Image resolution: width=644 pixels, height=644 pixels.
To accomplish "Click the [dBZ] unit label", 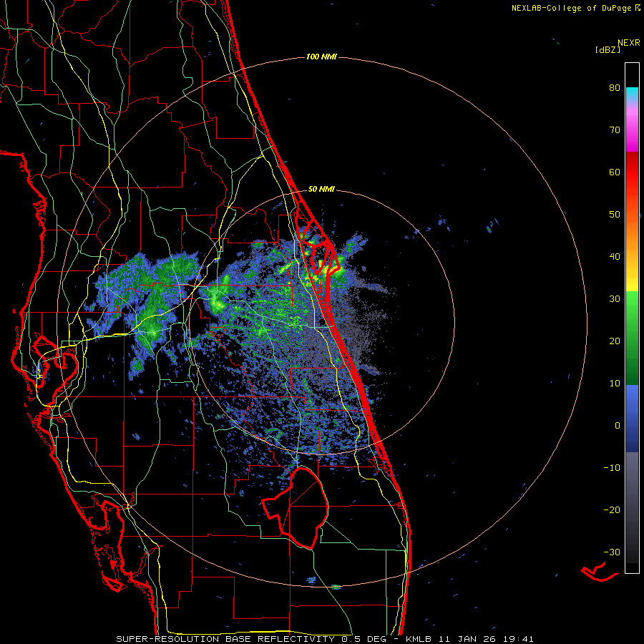I will click(x=608, y=50).
